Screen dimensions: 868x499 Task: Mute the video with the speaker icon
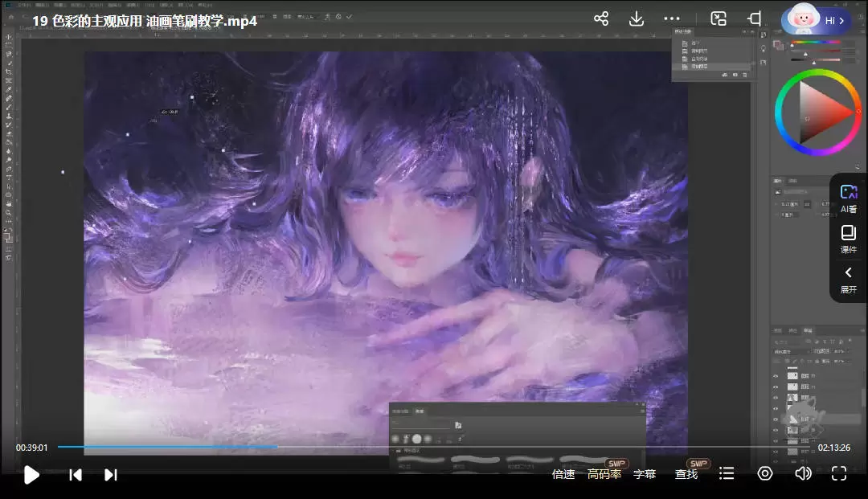click(803, 473)
